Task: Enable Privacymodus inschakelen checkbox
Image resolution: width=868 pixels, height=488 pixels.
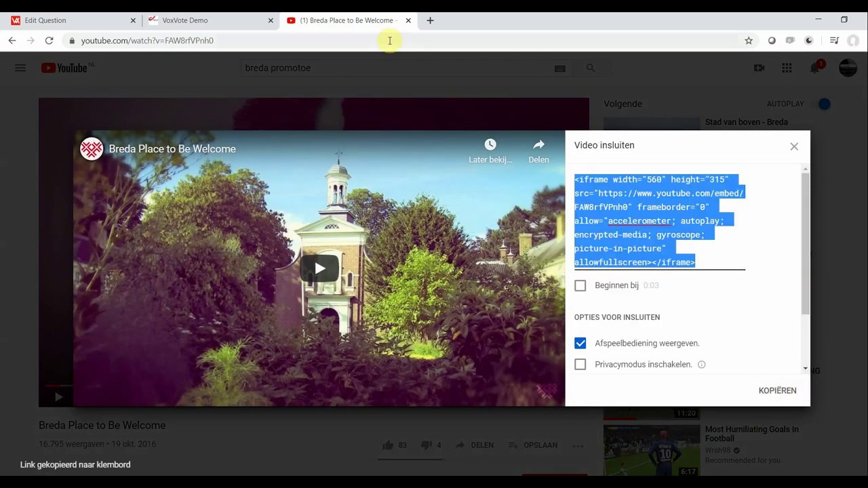Action: pos(580,365)
